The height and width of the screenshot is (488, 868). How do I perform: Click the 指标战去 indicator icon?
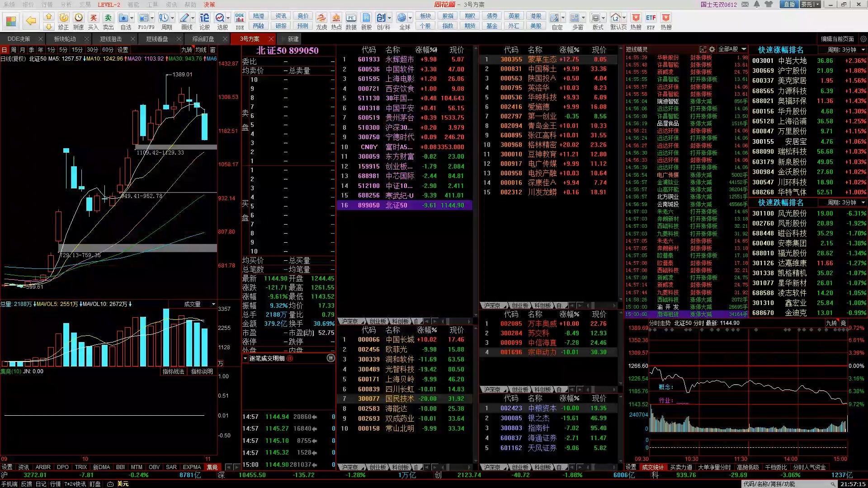172,371
